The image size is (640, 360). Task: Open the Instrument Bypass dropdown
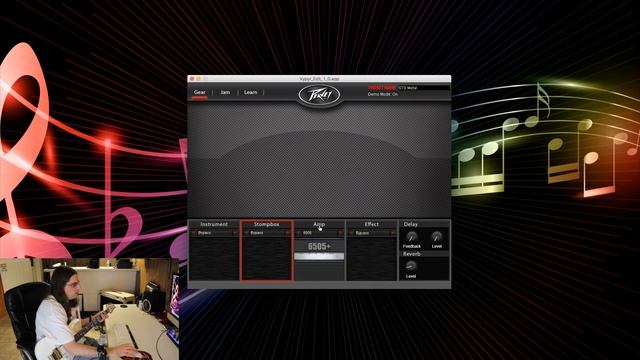(214, 233)
